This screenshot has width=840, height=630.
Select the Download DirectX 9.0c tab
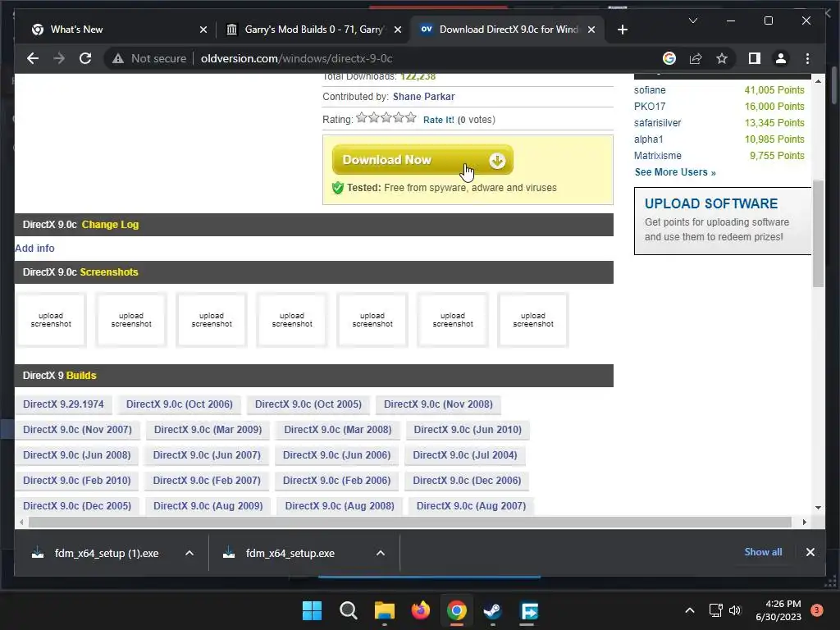pos(507,30)
